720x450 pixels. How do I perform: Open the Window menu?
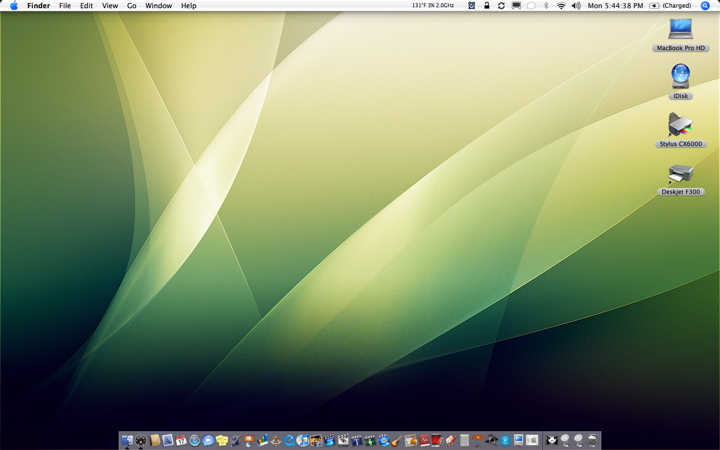(x=158, y=6)
